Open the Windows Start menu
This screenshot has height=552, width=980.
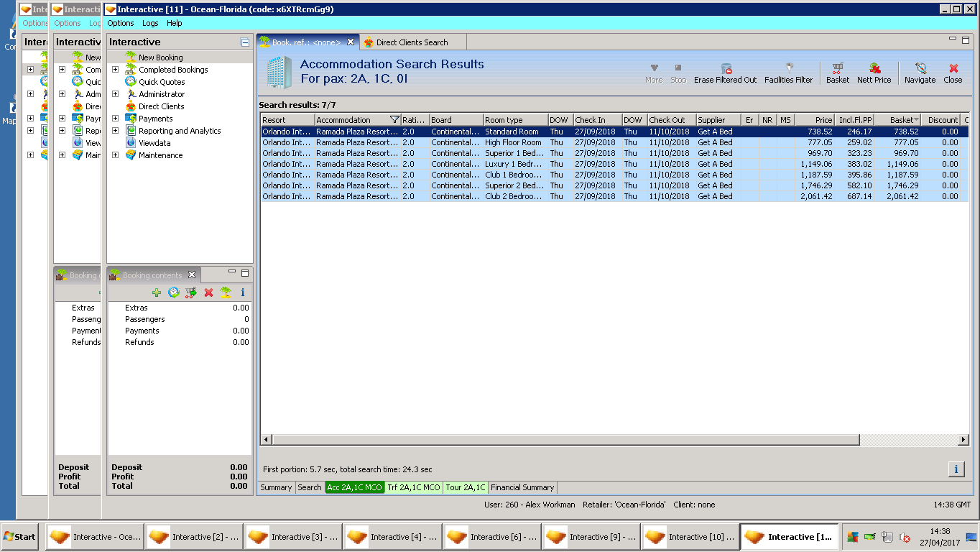19,537
